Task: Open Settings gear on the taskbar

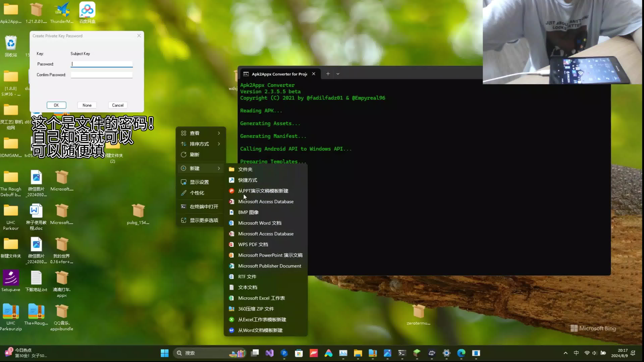Action: click(x=446, y=353)
